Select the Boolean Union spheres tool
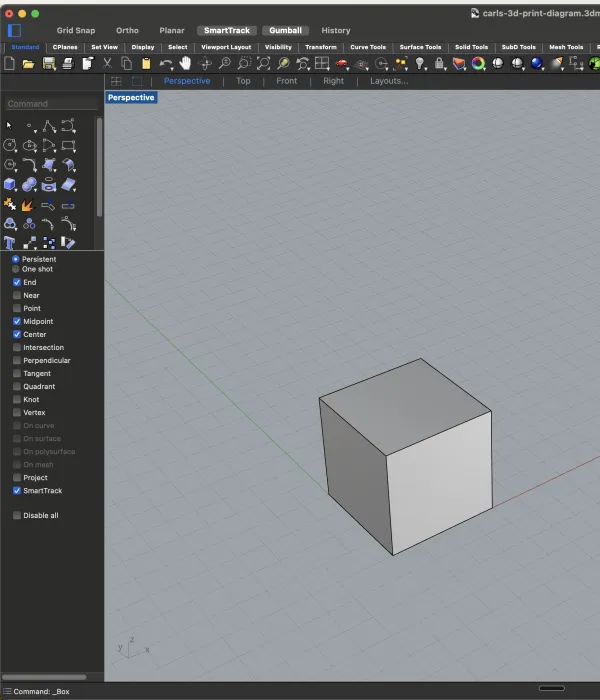600x700 pixels. [29, 184]
